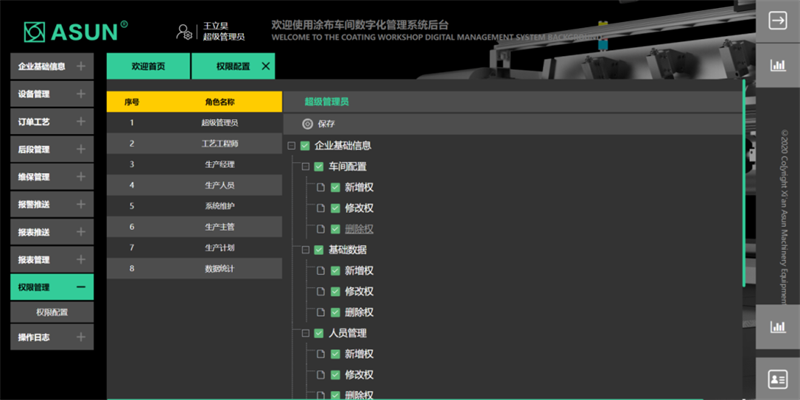Collapse the 权限管理 sidebar menu
This screenshot has height=400, width=800.
(81, 287)
